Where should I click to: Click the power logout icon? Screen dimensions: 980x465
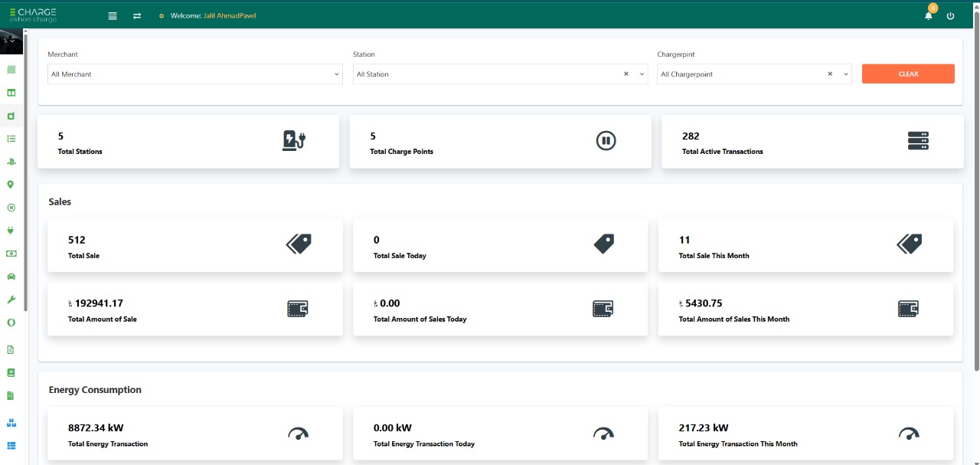(951, 16)
